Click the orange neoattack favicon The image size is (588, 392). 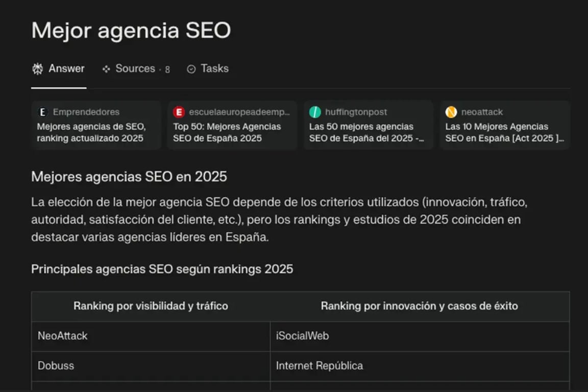point(451,112)
